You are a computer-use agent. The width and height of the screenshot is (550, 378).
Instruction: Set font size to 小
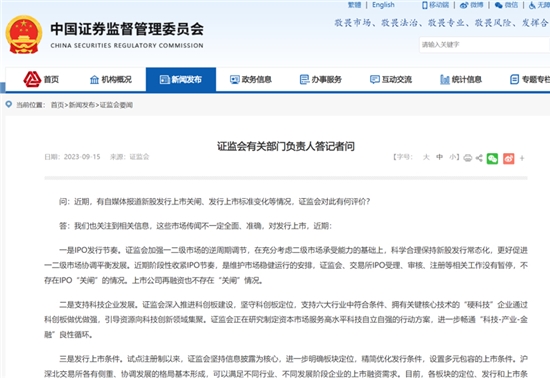click(x=452, y=157)
